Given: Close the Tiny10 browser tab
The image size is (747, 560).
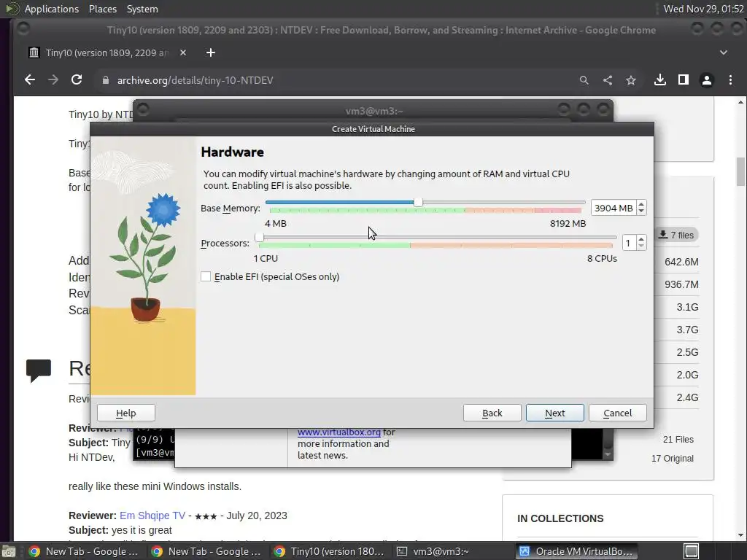Looking at the screenshot, I should click(183, 52).
